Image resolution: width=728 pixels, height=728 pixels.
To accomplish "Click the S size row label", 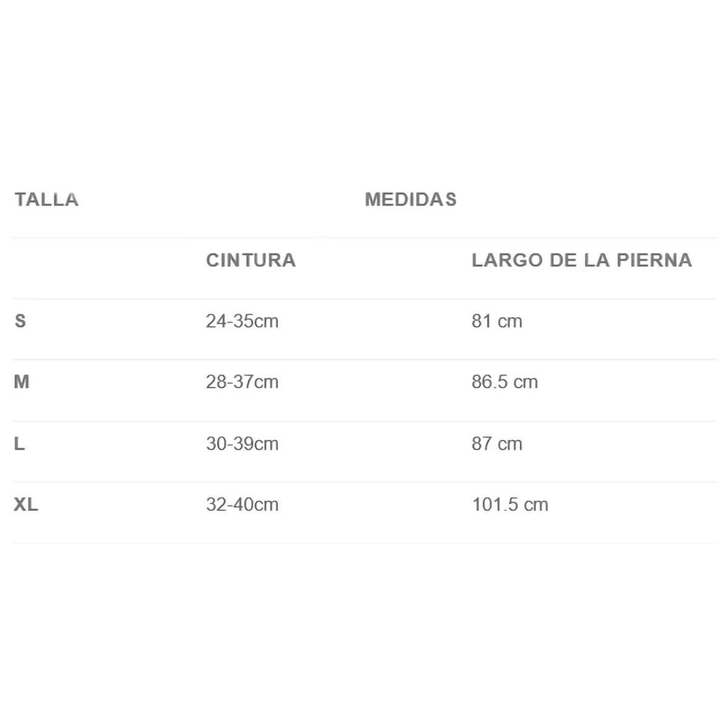I will click(21, 321).
